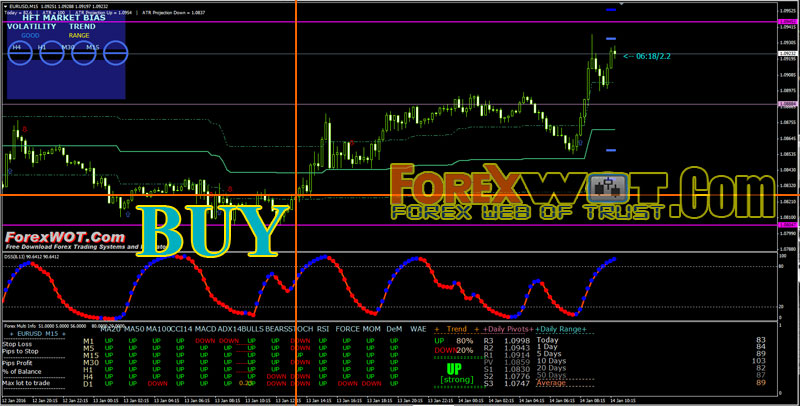Image resolution: width=800 pixels, height=406 pixels.
Task: Click the Daily Range section heading
Action: 561,329
